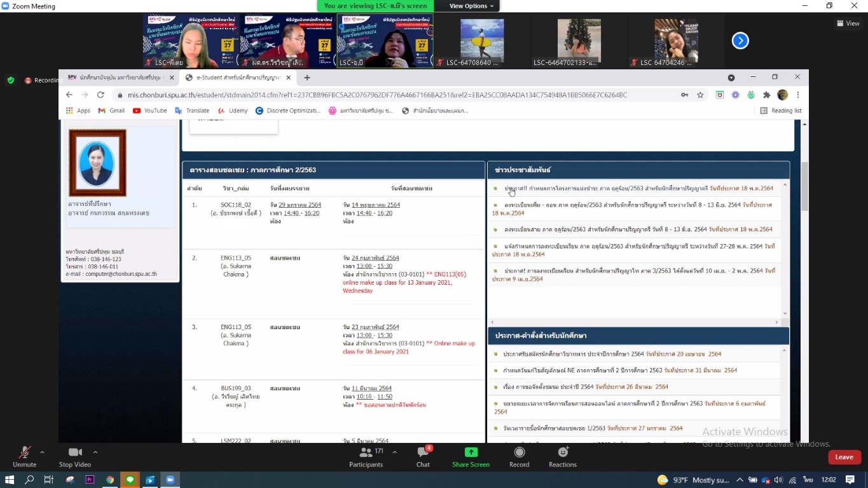Open Windows taskbar search
Screen dimensions: 868x488
pyautogui.click(x=29, y=480)
